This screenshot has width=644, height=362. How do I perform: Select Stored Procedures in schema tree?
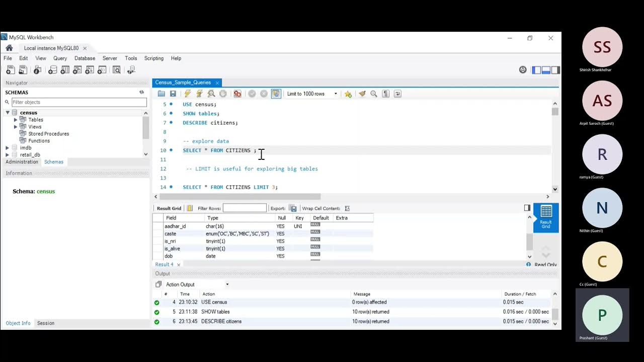(x=49, y=134)
